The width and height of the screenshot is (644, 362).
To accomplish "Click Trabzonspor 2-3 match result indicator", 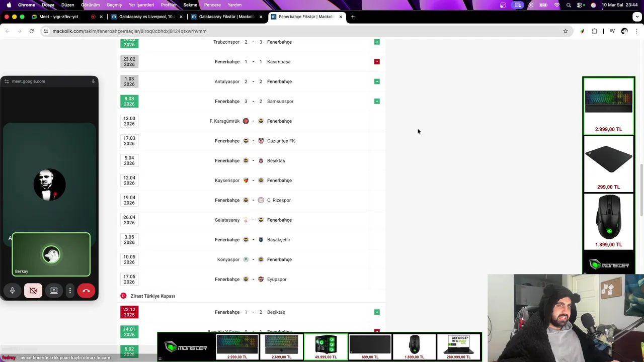I will [x=377, y=42].
